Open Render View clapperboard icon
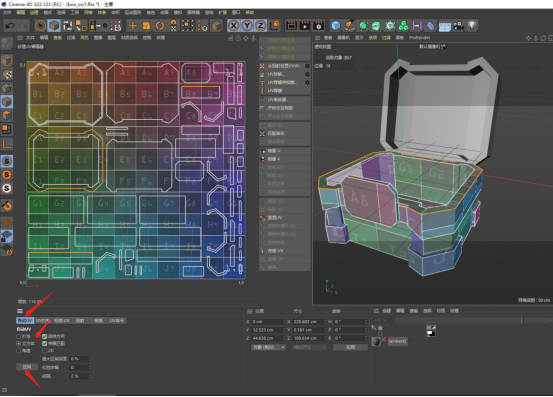553x397 pixels. (292, 26)
